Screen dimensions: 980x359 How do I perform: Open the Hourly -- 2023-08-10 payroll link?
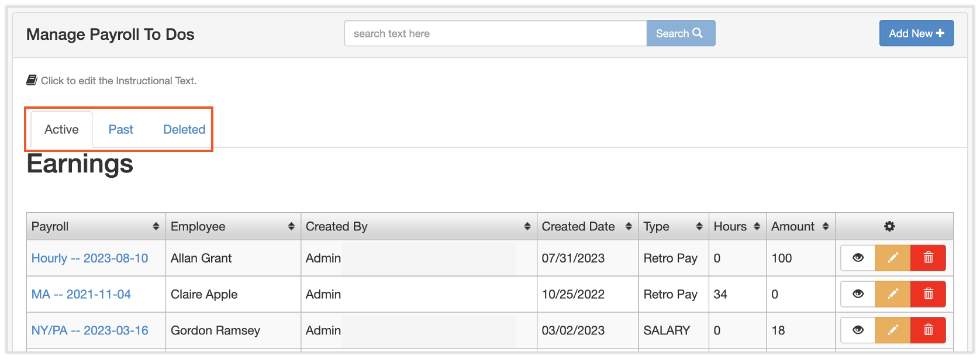click(x=90, y=258)
